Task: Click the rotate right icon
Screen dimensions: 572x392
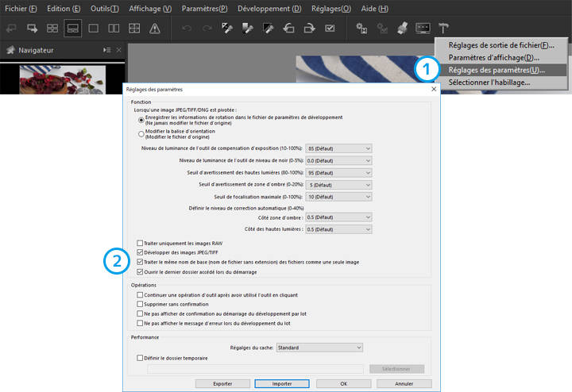Action: pyautogui.click(x=309, y=29)
